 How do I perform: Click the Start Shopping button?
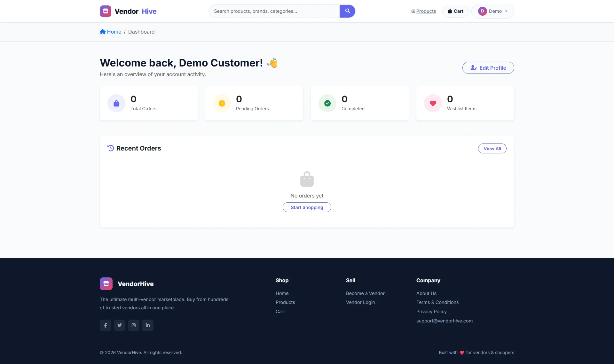(x=307, y=207)
